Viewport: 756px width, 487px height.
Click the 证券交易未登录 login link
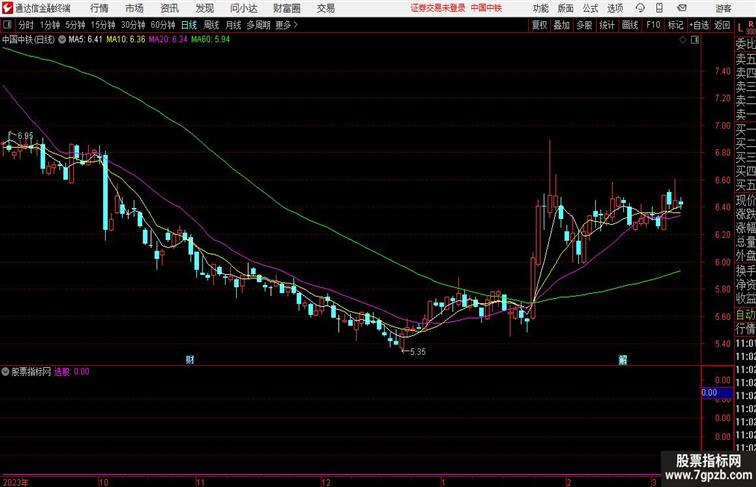(x=438, y=8)
